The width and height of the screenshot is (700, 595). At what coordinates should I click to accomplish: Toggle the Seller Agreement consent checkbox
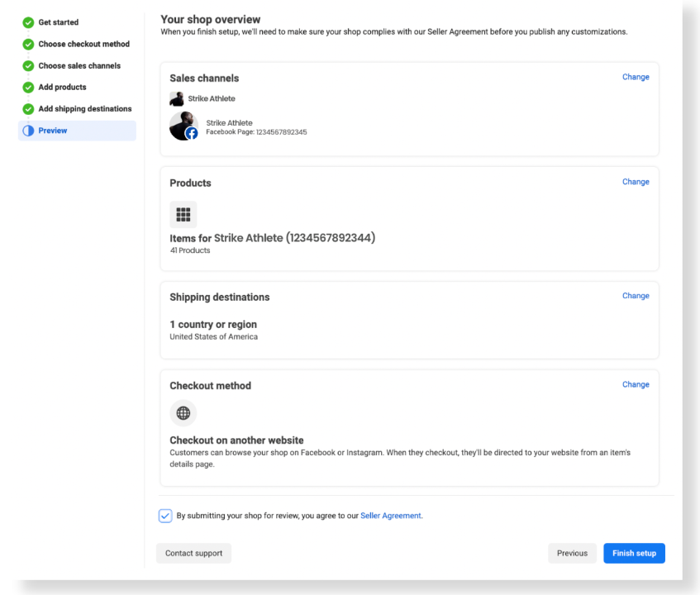pyautogui.click(x=165, y=516)
